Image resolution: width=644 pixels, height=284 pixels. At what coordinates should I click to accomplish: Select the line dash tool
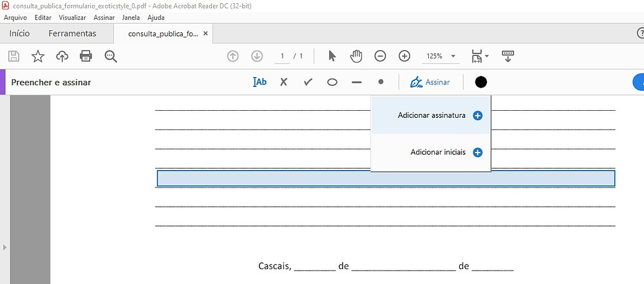[357, 82]
